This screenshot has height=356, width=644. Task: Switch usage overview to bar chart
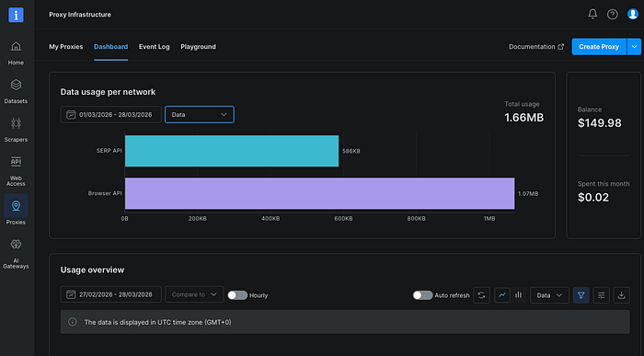click(518, 294)
